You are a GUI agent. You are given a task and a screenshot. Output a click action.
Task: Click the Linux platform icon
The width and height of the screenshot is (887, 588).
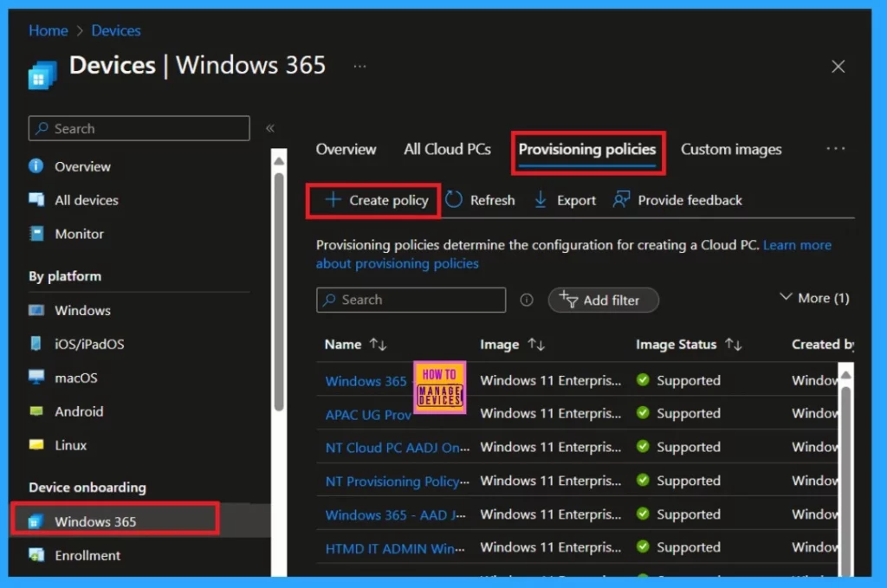coord(36,444)
